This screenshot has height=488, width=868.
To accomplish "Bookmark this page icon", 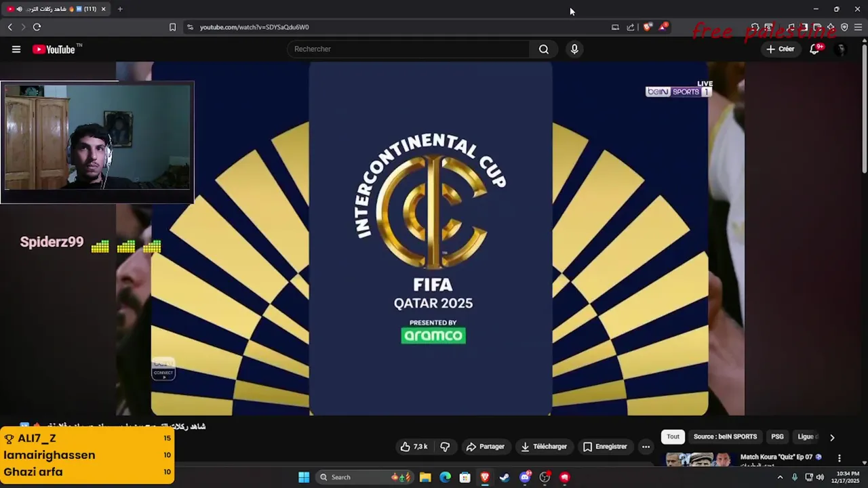I will (x=172, y=27).
